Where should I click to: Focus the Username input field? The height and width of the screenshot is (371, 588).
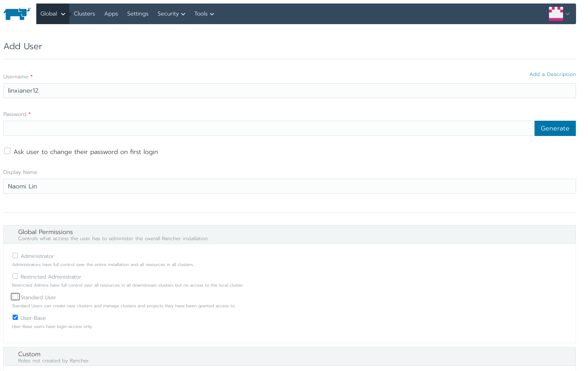point(289,91)
